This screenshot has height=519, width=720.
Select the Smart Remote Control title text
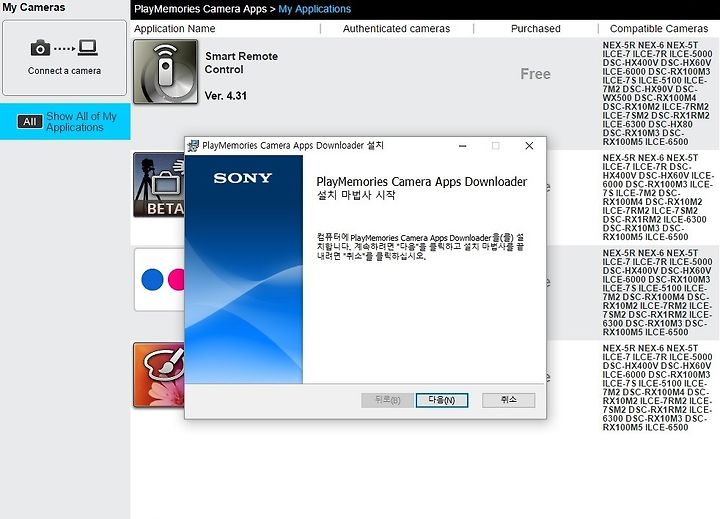[241, 63]
